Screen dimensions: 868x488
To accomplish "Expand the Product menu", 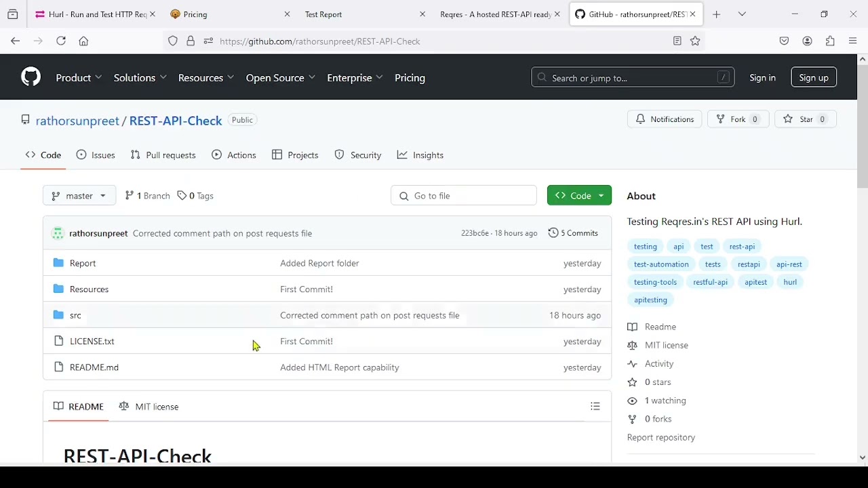I will coord(79,78).
